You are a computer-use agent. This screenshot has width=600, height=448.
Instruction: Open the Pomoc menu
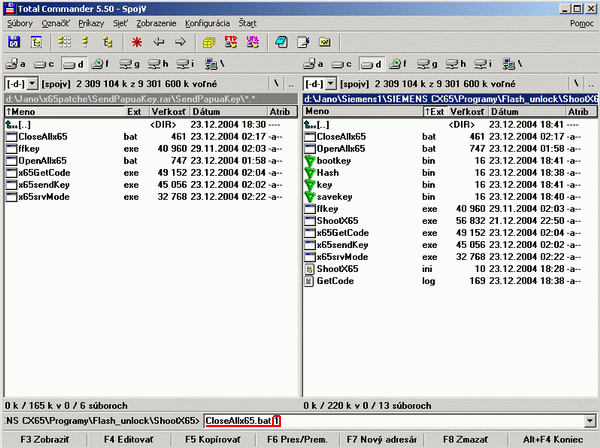[582, 23]
